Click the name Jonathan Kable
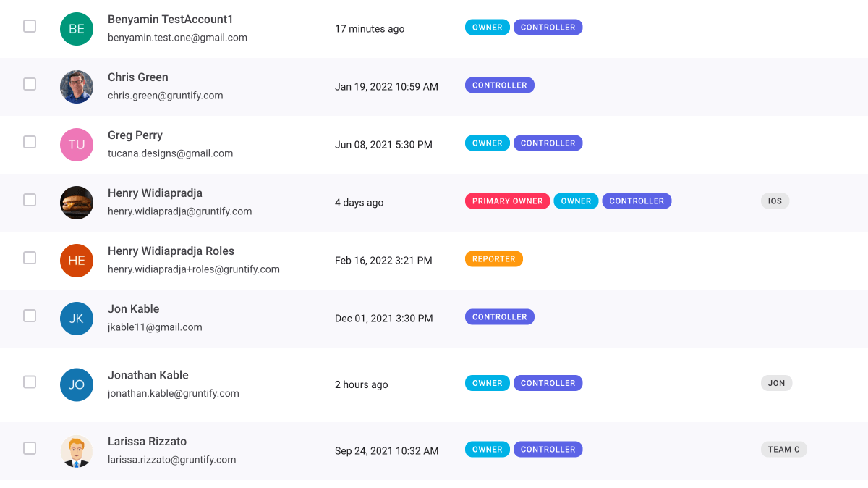This screenshot has width=868, height=488. (x=148, y=375)
